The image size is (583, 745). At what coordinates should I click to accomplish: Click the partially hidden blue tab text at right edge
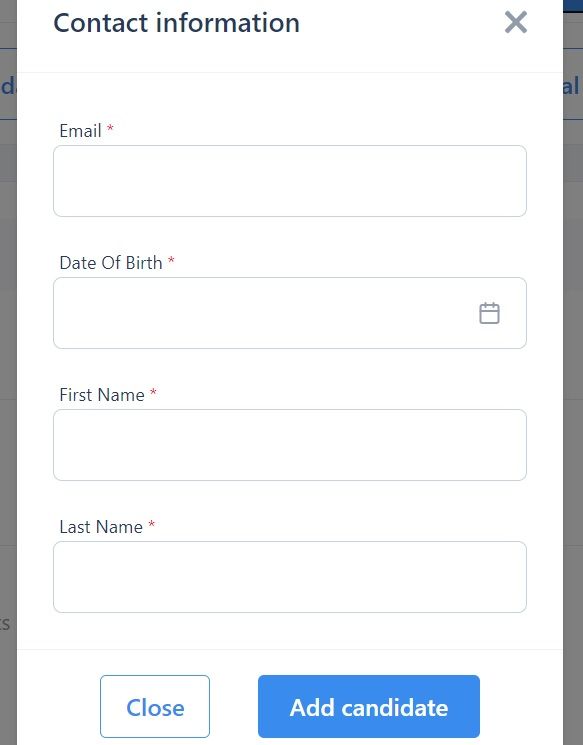point(572,86)
